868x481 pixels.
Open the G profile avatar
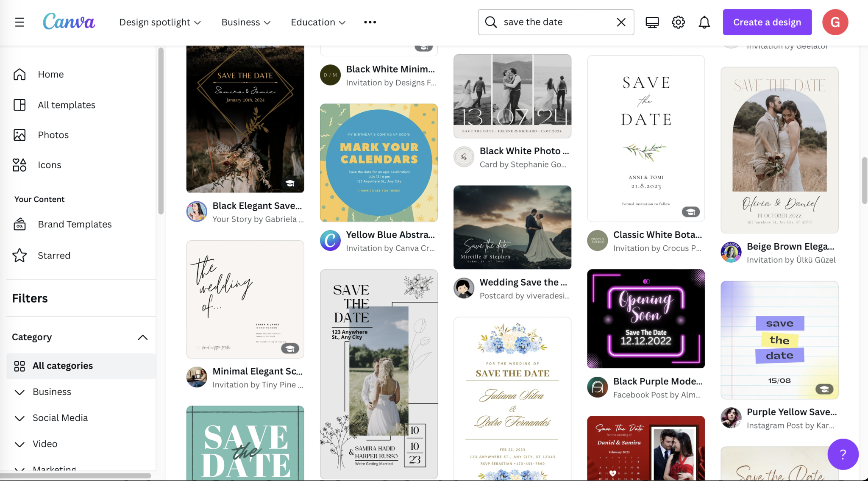(x=835, y=22)
